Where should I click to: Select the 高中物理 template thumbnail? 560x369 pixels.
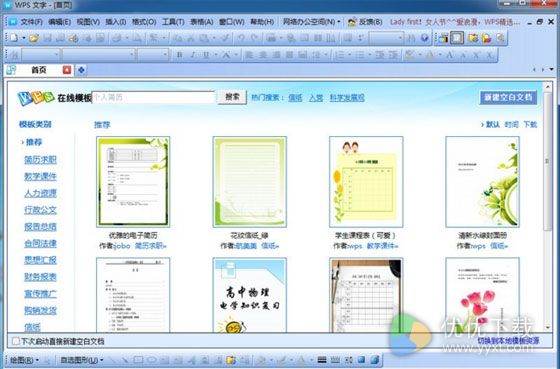(249, 295)
